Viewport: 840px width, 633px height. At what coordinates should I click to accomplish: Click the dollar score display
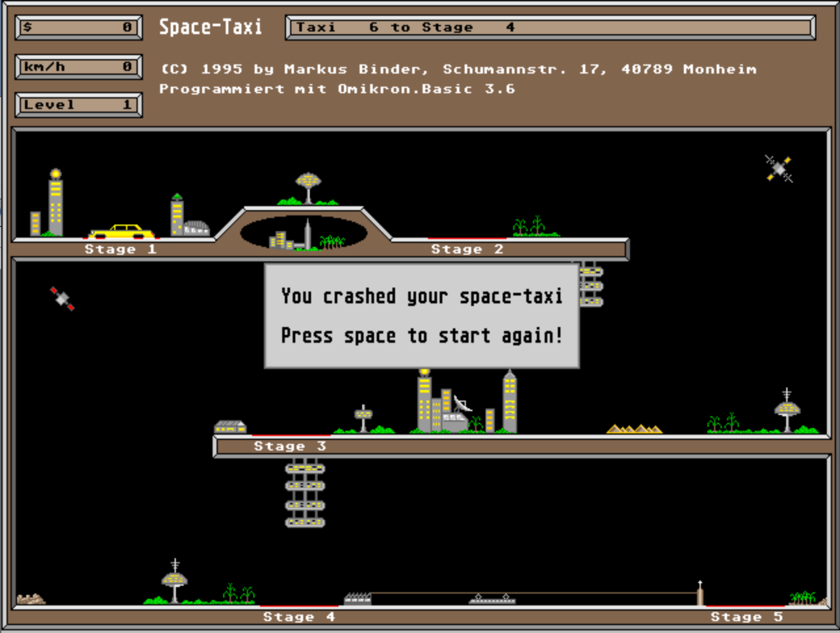pyautogui.click(x=79, y=28)
